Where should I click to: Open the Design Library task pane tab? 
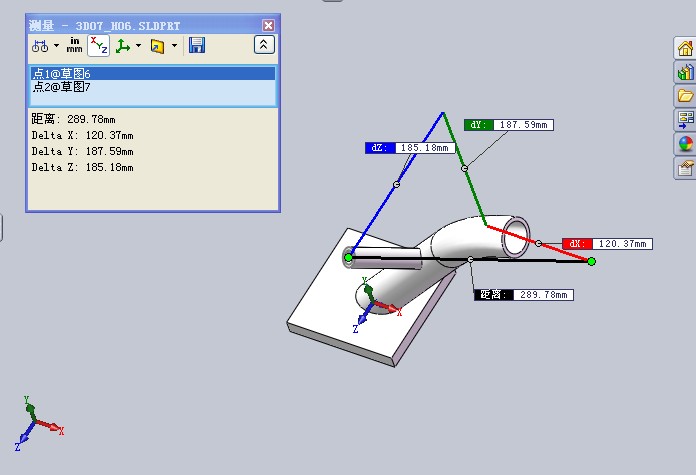point(685,72)
